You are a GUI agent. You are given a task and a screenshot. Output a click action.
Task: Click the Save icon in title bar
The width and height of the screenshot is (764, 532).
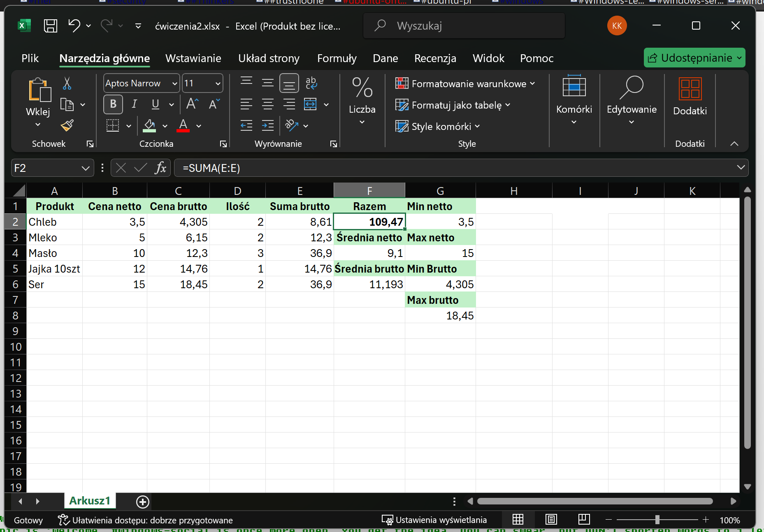point(50,26)
